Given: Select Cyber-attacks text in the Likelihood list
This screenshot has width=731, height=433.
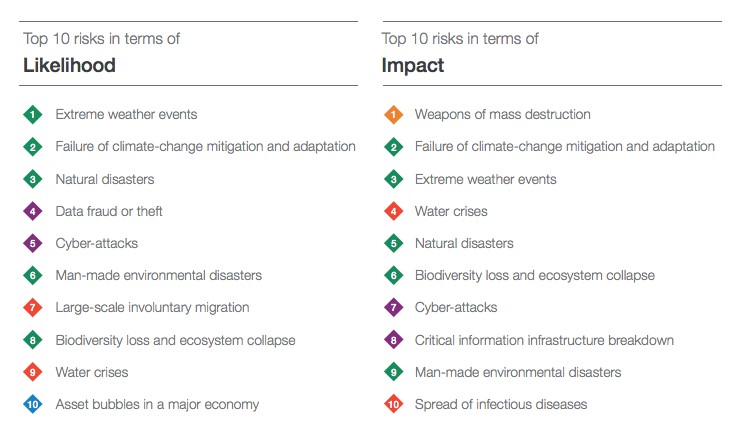Looking at the screenshot, I should (x=97, y=243).
